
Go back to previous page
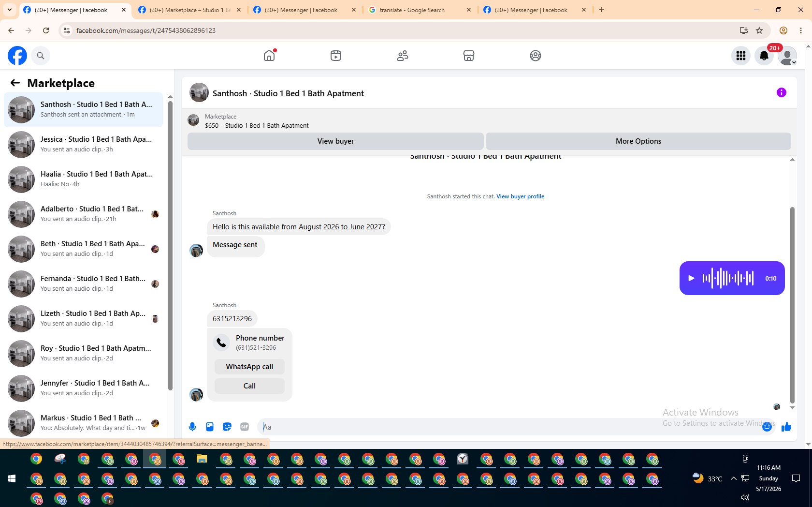point(11,30)
